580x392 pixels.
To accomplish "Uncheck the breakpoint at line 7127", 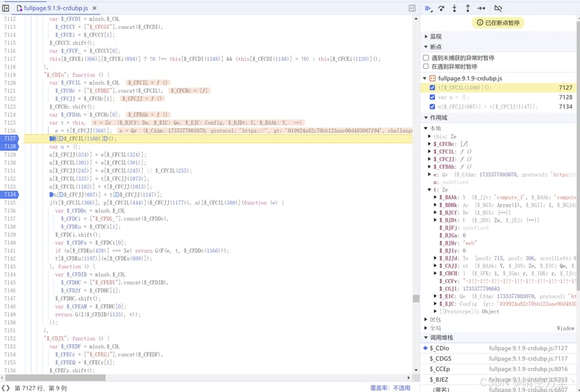I will pyautogui.click(x=432, y=88).
